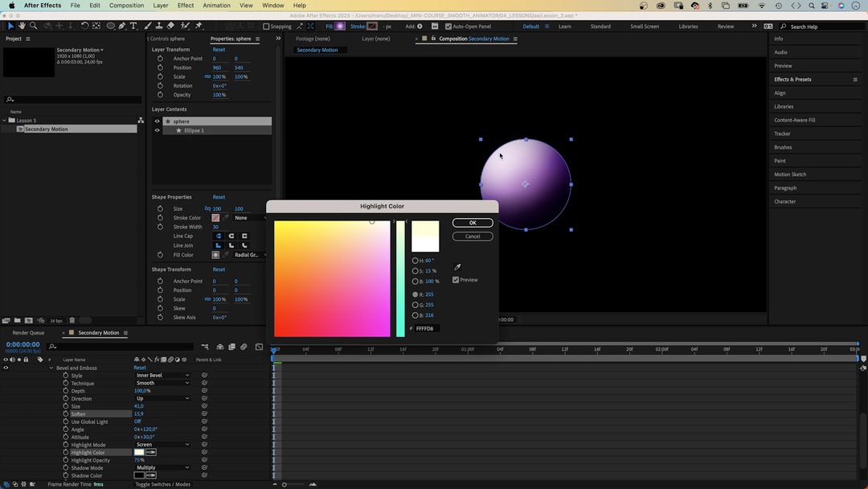Select the Hand tool
This screenshot has width=868, height=489.
22,26
